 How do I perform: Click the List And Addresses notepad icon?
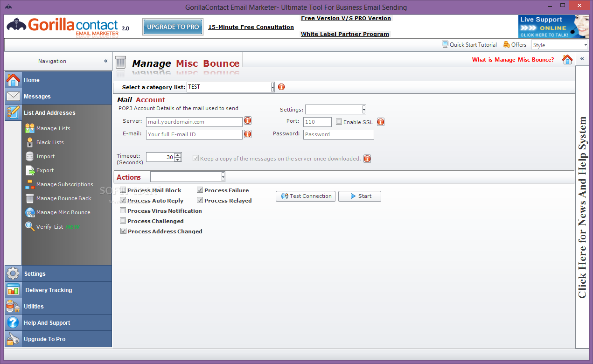click(13, 112)
